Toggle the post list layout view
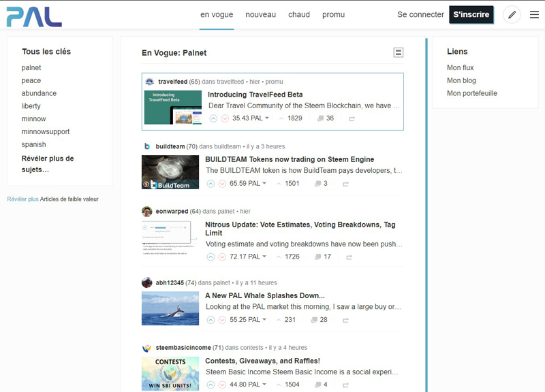 tap(399, 53)
